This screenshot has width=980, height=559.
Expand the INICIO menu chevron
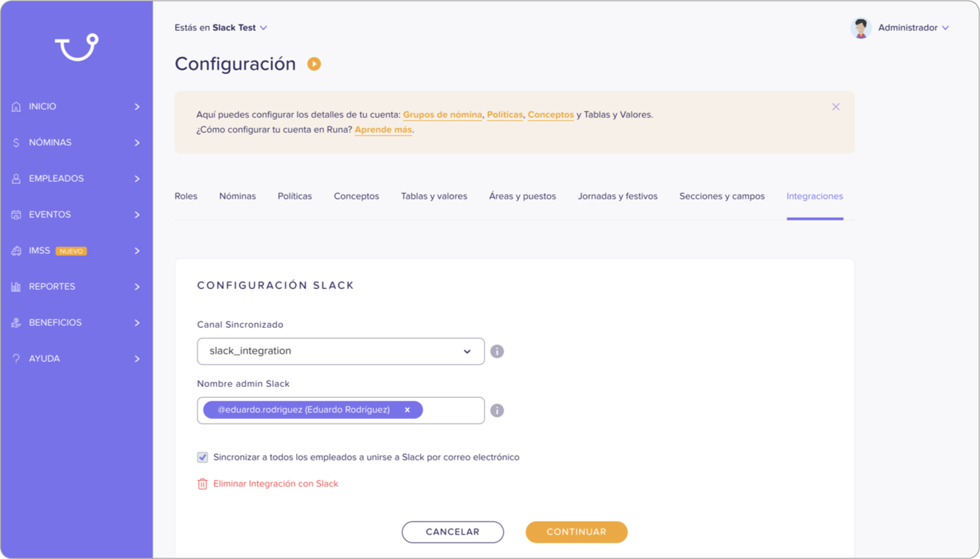[137, 107]
